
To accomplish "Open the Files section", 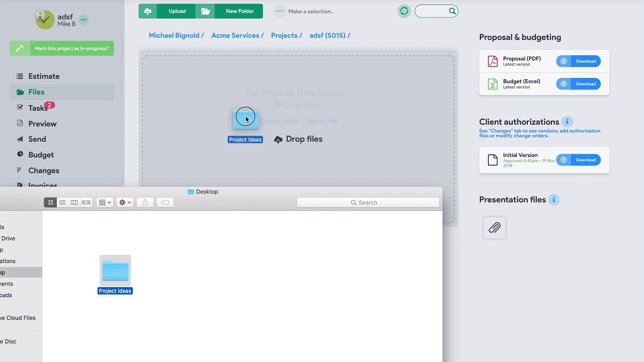I will tap(61, 92).
